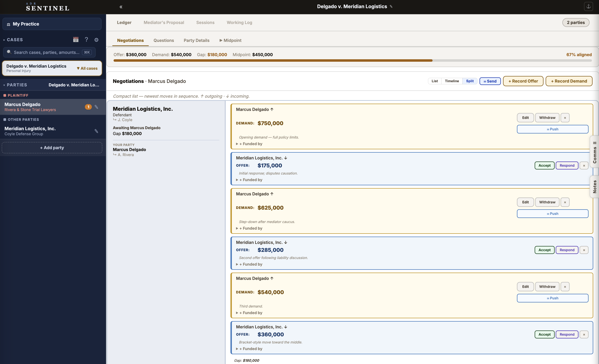Push the $750,000 demand
The height and width of the screenshot is (364, 599).
552,129
